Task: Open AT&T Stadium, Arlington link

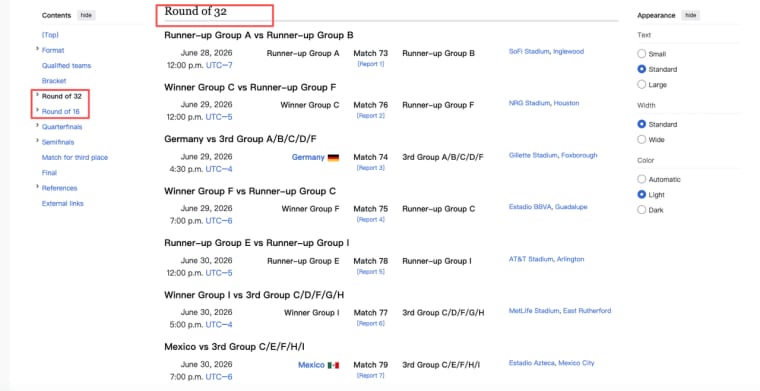Action: tap(546, 259)
